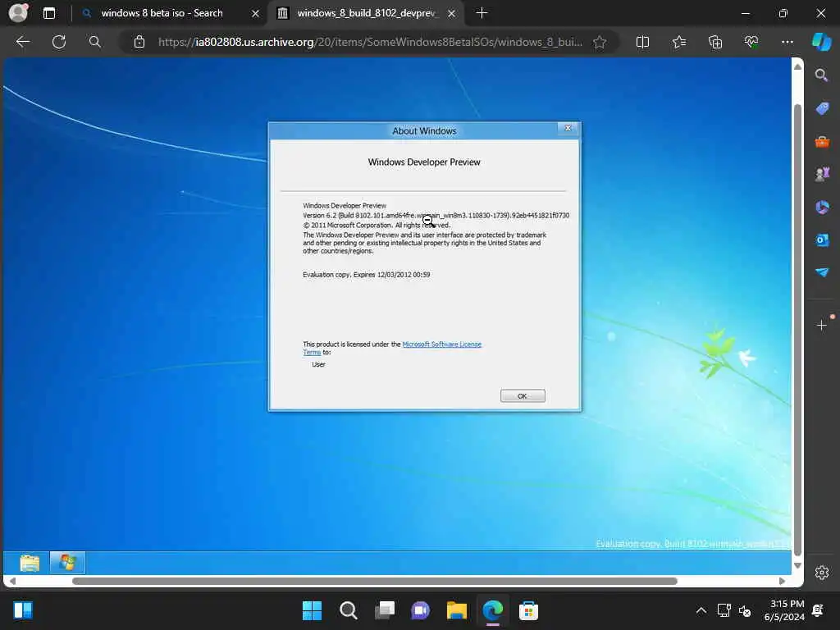840x630 pixels.
Task: Click the vertical scrollbar up arrow
Action: click(x=797, y=66)
